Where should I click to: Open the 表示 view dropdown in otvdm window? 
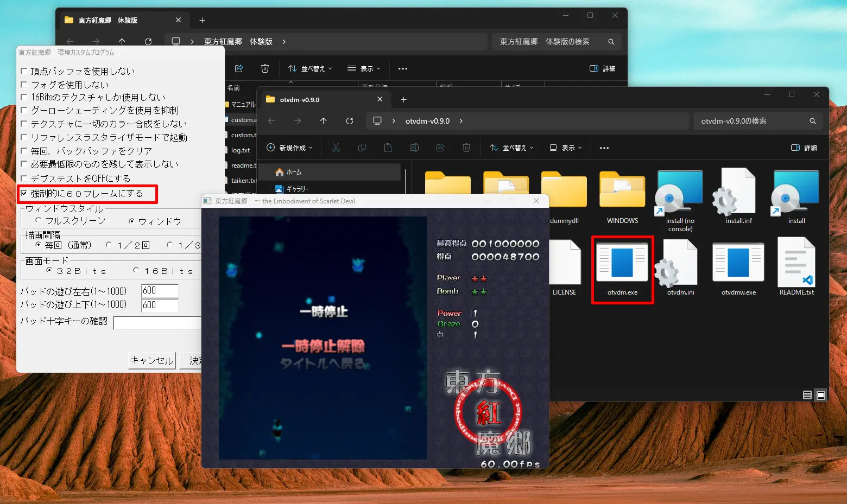click(566, 148)
